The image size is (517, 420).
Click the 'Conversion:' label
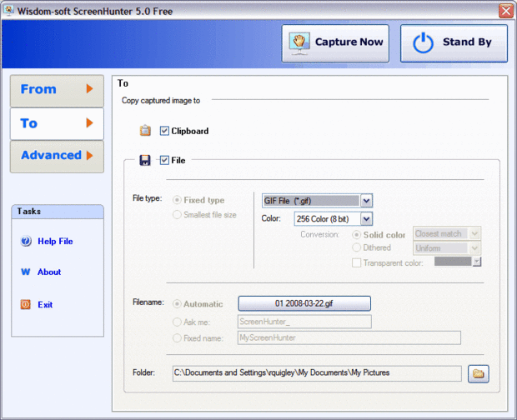click(x=320, y=234)
